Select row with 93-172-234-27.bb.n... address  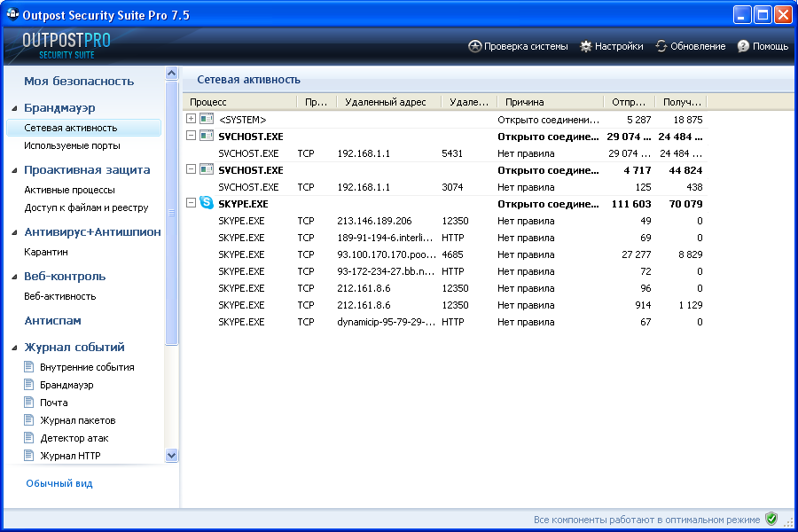coord(445,271)
